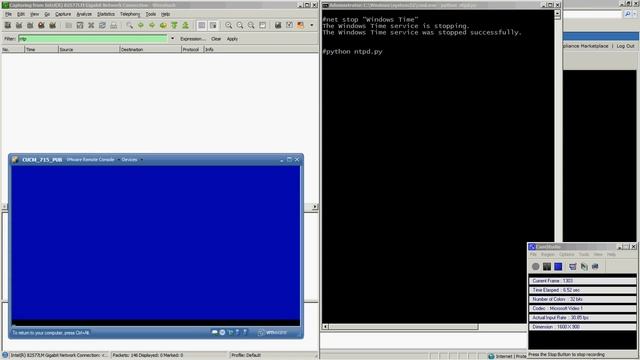Click CamStudio toggle view icon
640x360 pixels.
point(573,267)
